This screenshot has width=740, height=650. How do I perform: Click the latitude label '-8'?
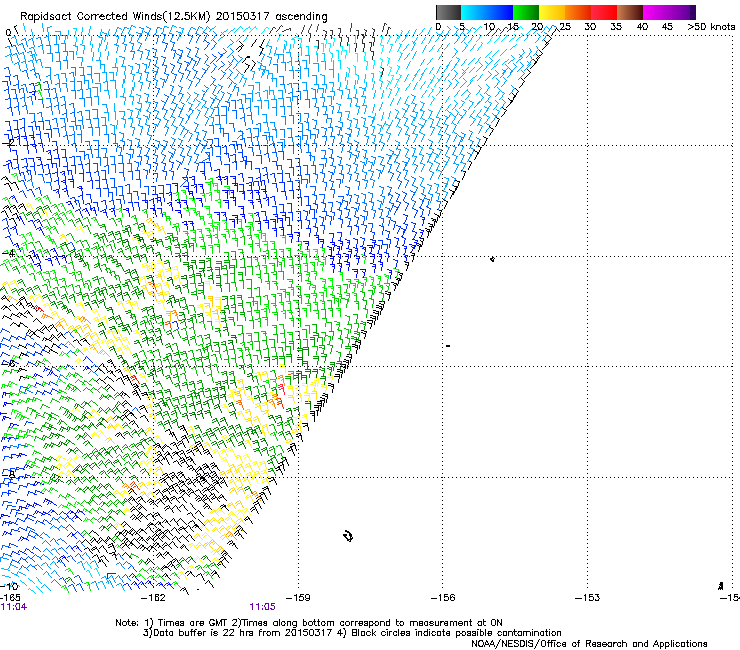[x=9, y=474]
